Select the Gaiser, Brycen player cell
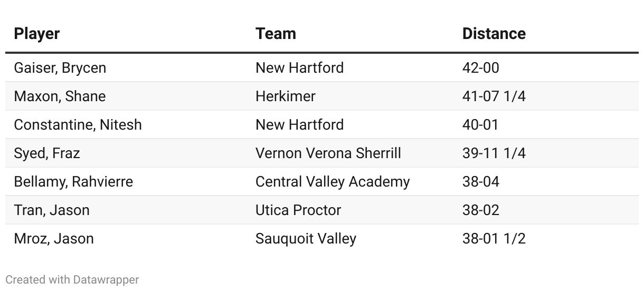The width and height of the screenshot is (644, 292). [x=60, y=68]
